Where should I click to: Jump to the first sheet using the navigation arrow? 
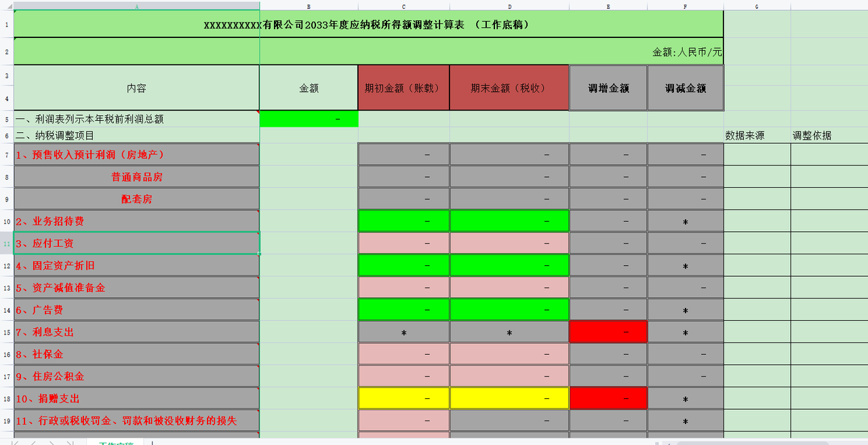coord(14,442)
